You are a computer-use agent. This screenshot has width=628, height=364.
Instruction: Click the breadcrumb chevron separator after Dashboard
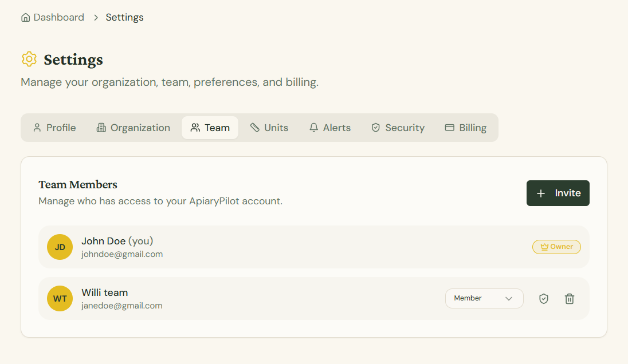96,18
